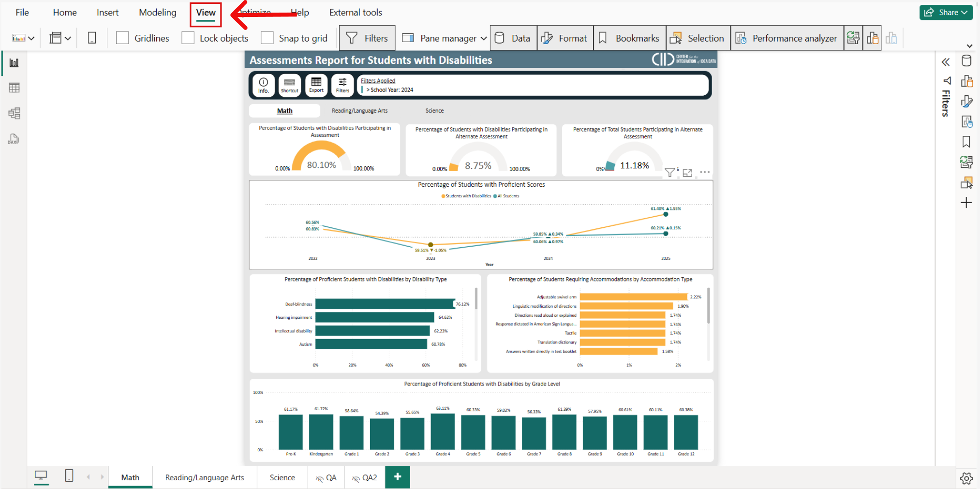Viewport: 980px width, 489px height.
Task: Click the focus mode icon on gauge visual
Action: coord(687,173)
